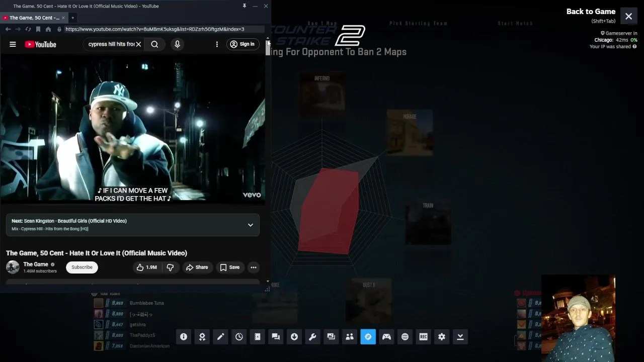The image size is (644, 362).
Task: Open the screenshots manager icon
Action: coord(331,337)
